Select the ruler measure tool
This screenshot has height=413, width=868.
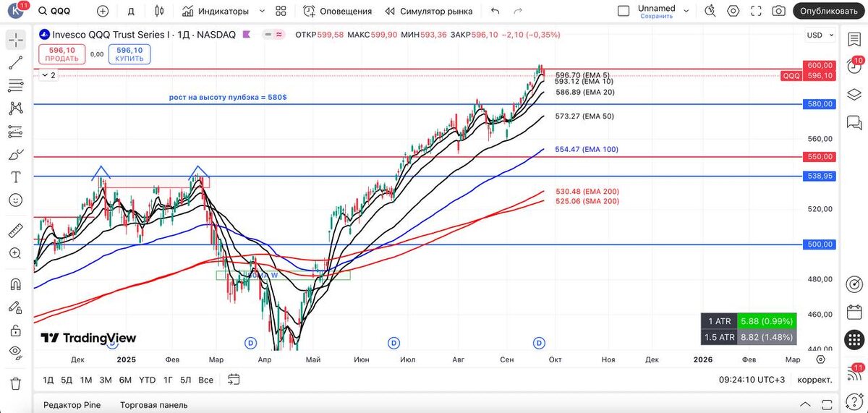pyautogui.click(x=15, y=231)
